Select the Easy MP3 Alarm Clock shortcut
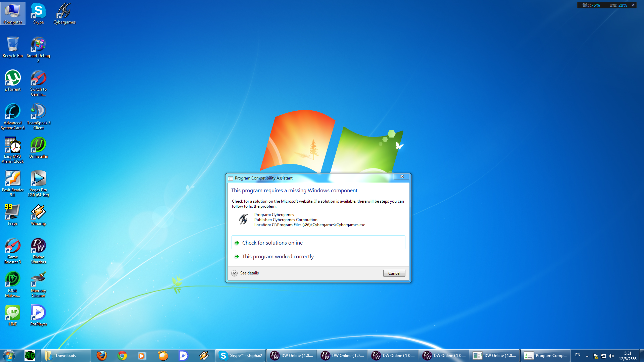This screenshot has height=362, width=644. (13, 150)
